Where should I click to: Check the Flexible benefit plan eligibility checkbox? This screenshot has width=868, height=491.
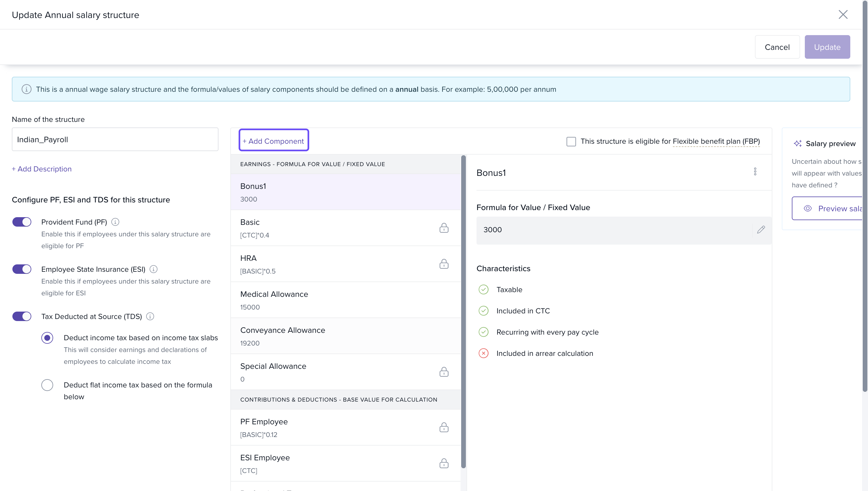571,141
